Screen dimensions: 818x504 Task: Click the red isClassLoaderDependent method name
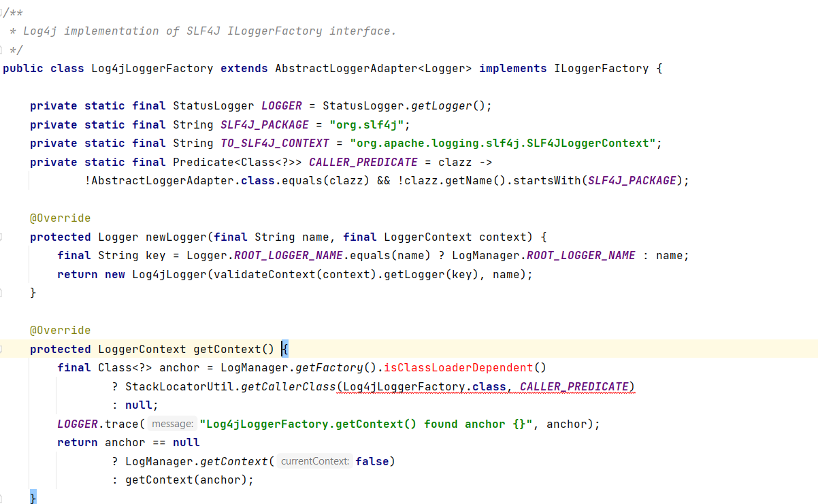click(x=459, y=368)
